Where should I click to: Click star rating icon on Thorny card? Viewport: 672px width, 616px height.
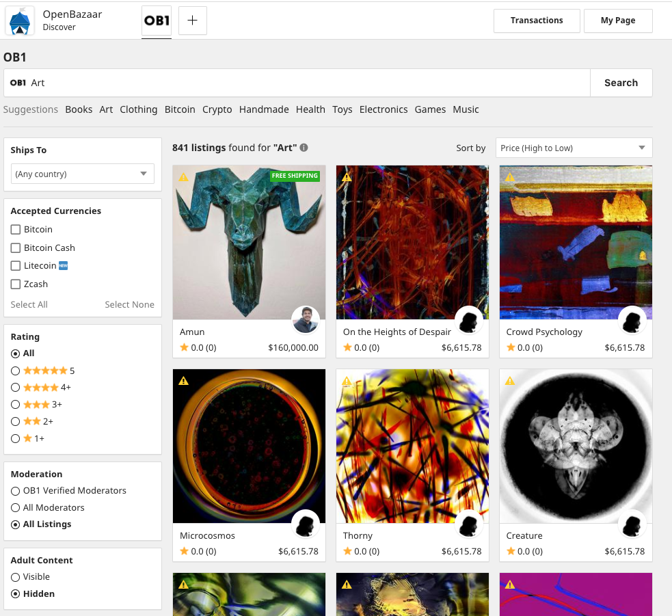(347, 551)
